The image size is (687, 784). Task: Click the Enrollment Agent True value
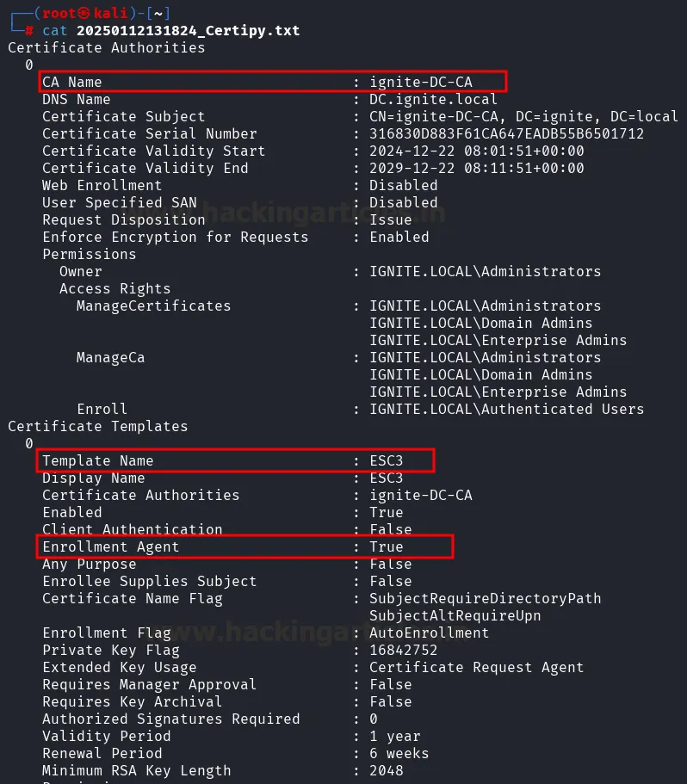(386, 546)
